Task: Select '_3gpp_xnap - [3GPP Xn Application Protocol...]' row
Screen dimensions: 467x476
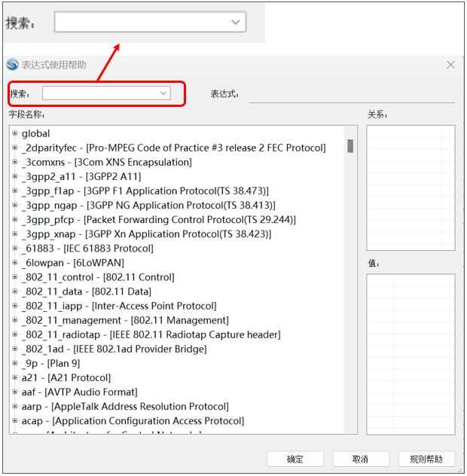Action: click(x=146, y=234)
